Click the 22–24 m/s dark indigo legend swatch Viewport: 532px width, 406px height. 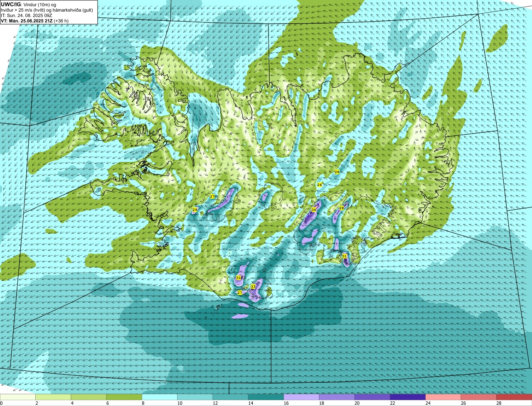click(x=408, y=397)
